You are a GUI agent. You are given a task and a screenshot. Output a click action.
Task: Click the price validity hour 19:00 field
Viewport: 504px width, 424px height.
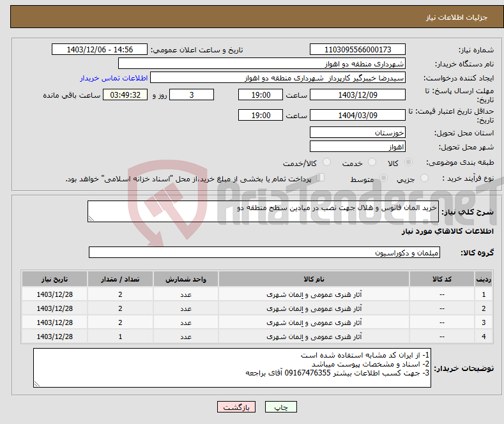coord(261,115)
